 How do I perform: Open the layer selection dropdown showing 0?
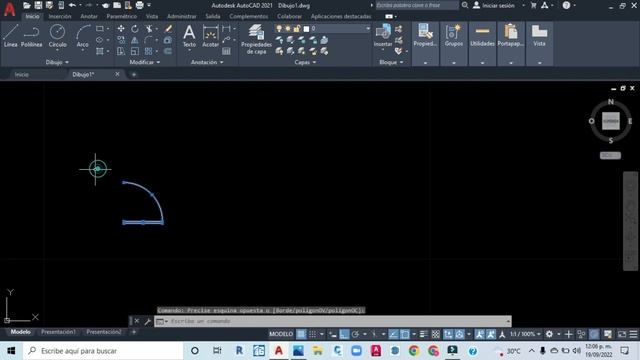[323, 29]
